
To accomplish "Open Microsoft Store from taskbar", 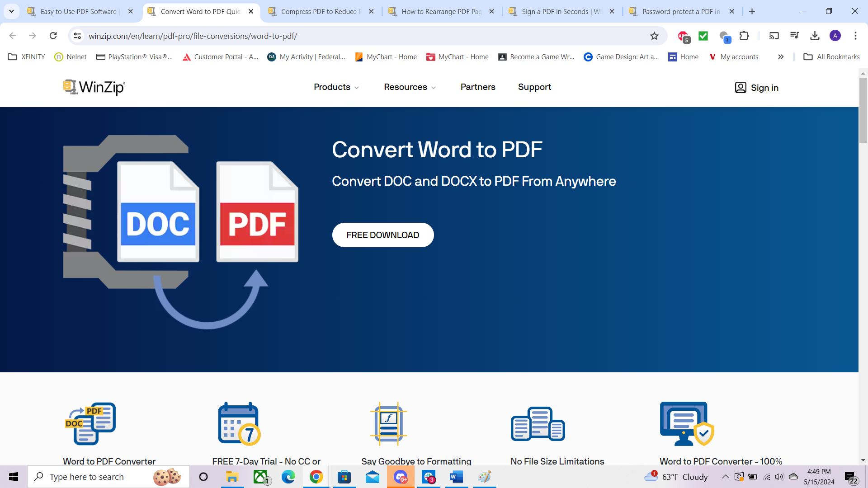I will pos(344,477).
